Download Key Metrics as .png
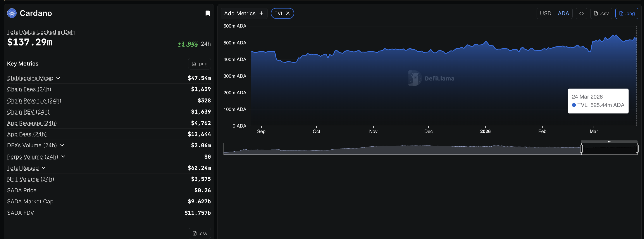The image size is (644, 239). pos(199,64)
